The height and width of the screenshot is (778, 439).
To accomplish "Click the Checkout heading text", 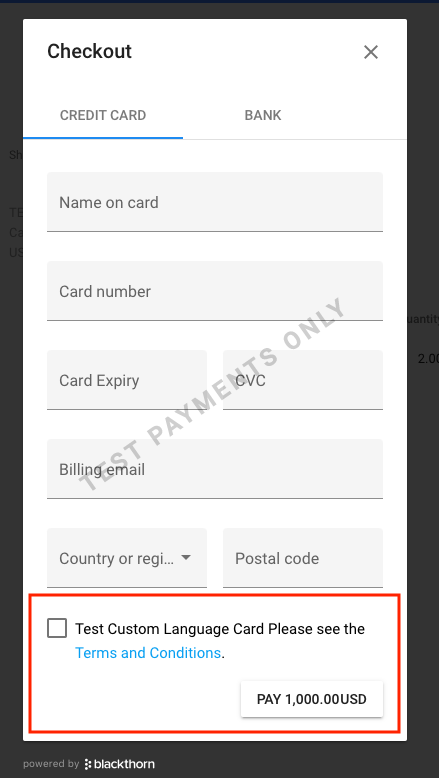I will (89, 51).
